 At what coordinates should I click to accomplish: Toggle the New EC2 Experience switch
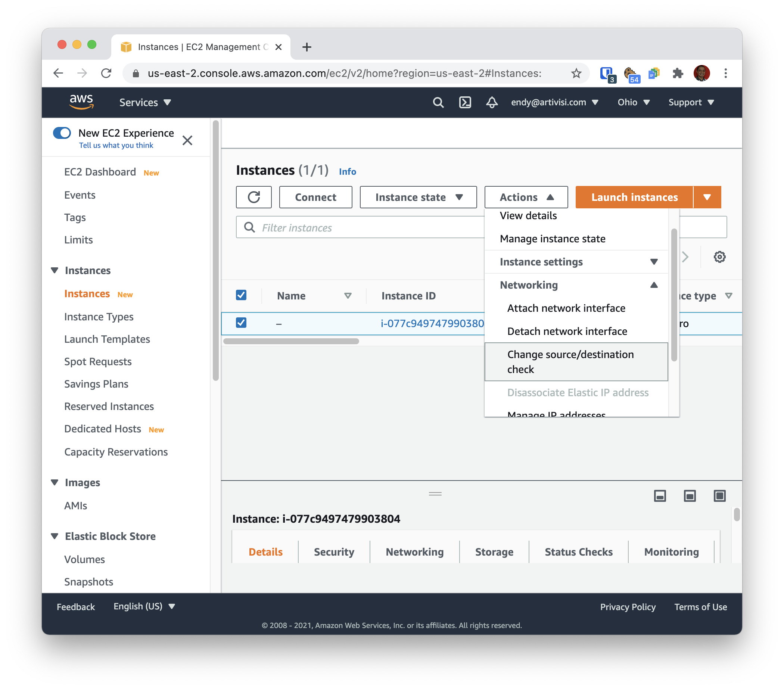(x=62, y=133)
